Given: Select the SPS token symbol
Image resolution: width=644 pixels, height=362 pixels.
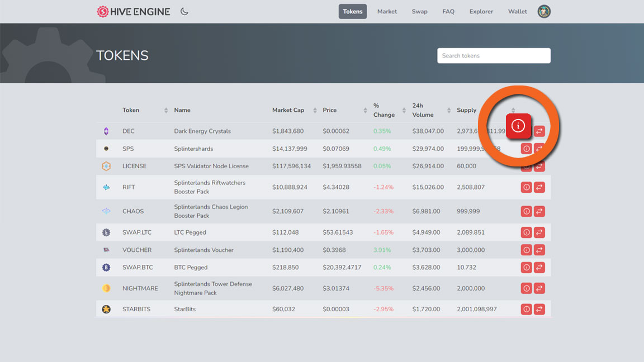Looking at the screenshot, I should [x=127, y=149].
